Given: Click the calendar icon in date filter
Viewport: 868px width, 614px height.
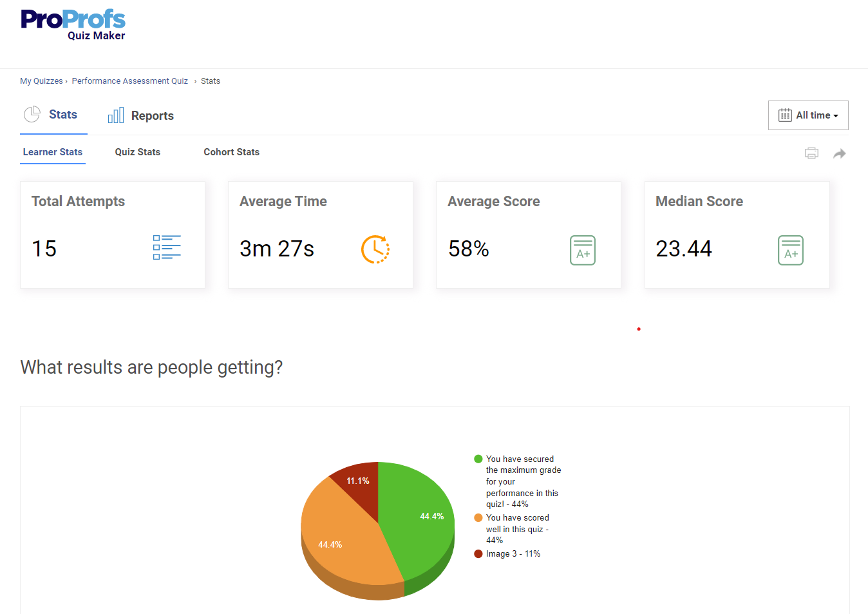Looking at the screenshot, I should (x=786, y=115).
